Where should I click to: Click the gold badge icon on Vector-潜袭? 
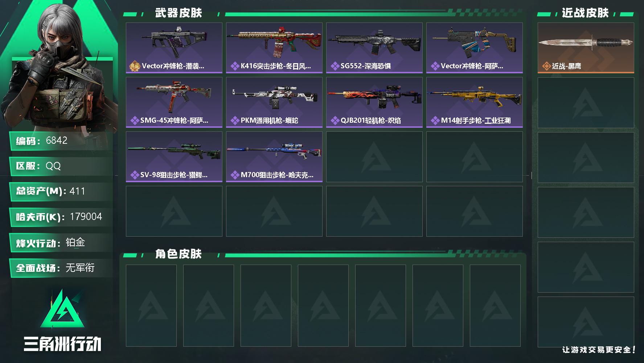pyautogui.click(x=135, y=66)
